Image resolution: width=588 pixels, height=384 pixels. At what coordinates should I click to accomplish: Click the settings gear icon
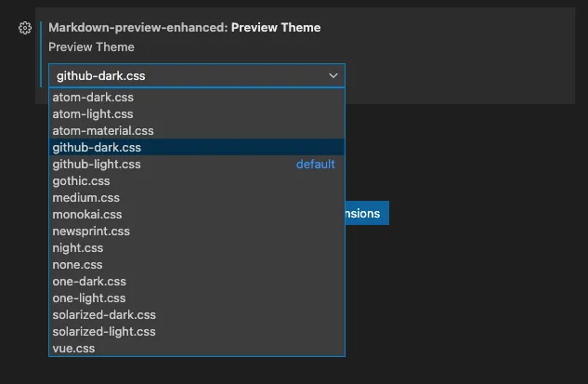click(x=25, y=28)
